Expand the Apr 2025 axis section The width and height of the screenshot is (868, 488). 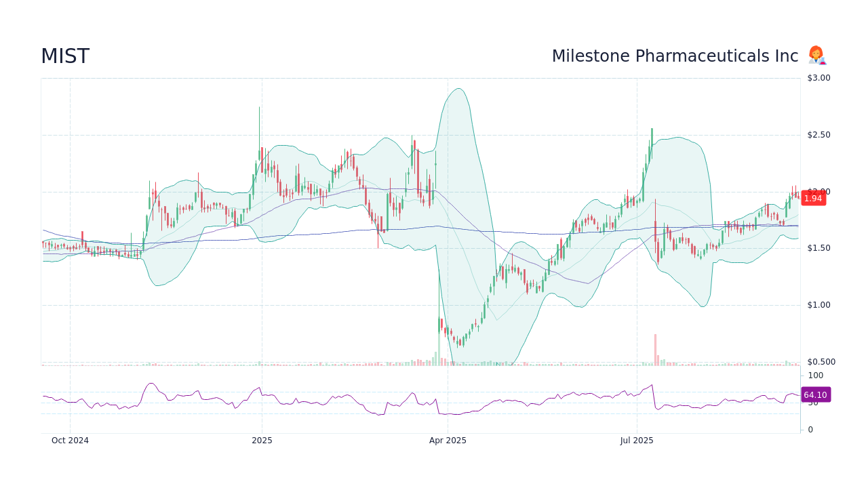(447, 440)
